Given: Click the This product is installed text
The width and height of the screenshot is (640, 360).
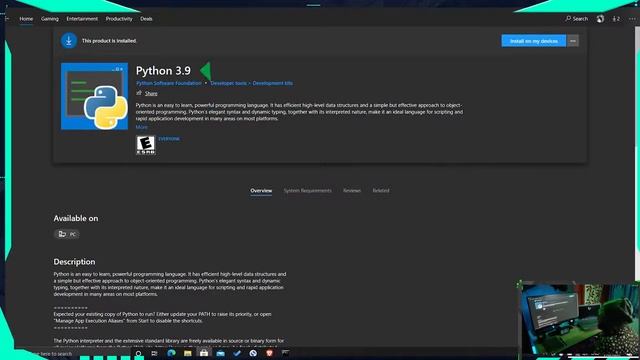Looking at the screenshot, I should [x=109, y=41].
